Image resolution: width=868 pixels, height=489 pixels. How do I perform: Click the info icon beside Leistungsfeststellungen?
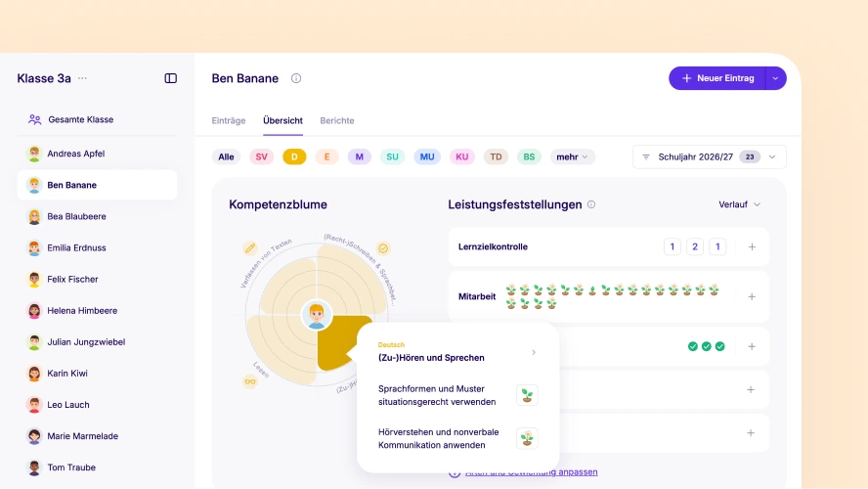591,204
